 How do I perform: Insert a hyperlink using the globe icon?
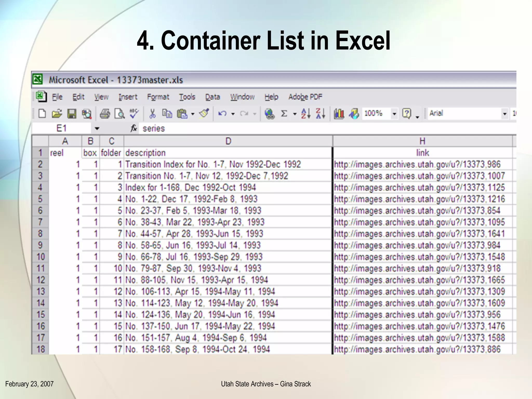270,114
